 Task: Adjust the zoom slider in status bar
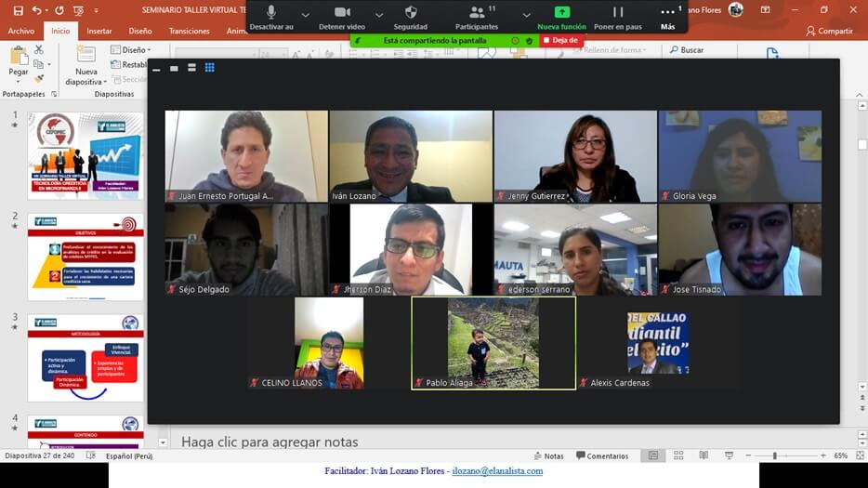pyautogui.click(x=774, y=456)
